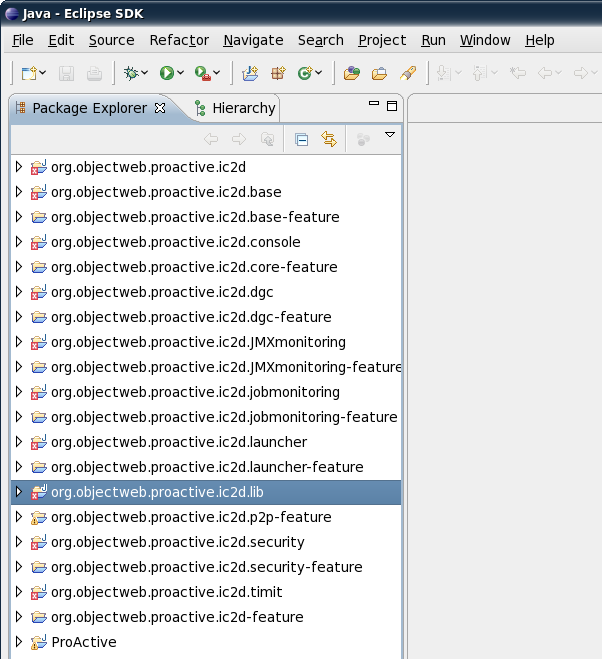Toggle Link with Editor icon

(x=329, y=139)
